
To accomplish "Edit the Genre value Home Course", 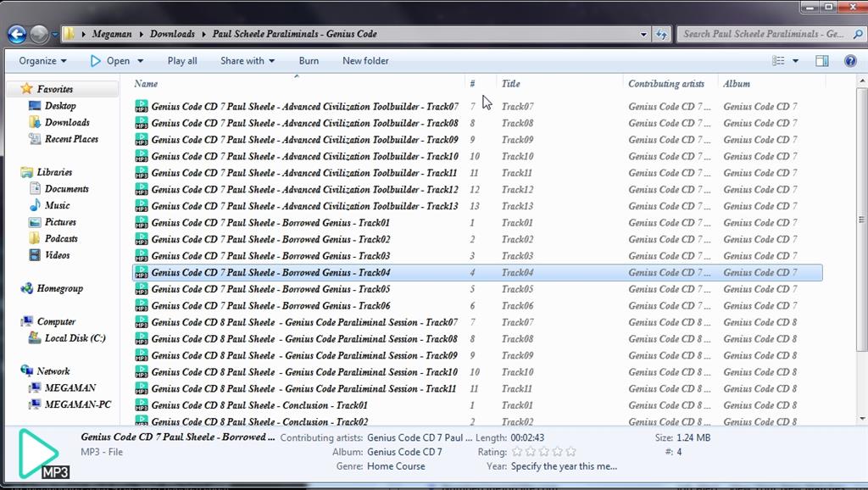I will click(396, 466).
